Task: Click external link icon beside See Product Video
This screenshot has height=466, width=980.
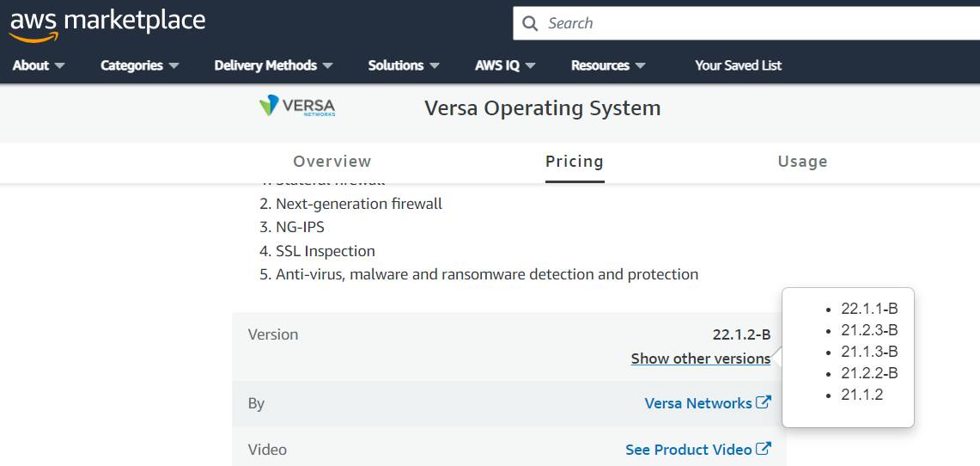Action: 764,449
